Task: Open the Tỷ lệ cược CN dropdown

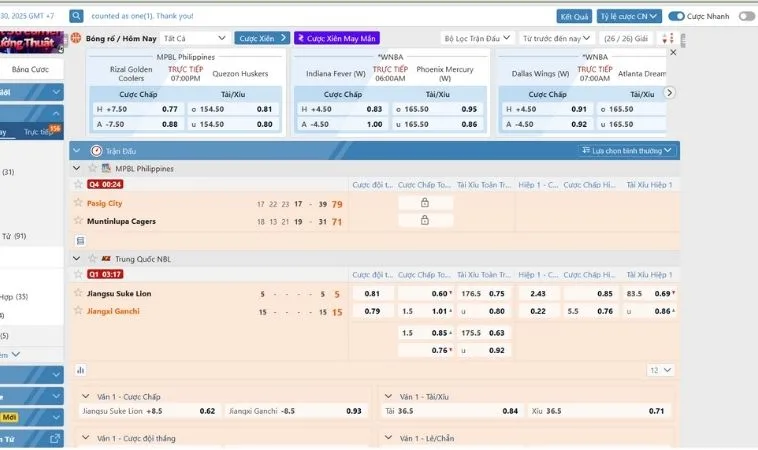Action: click(x=628, y=16)
